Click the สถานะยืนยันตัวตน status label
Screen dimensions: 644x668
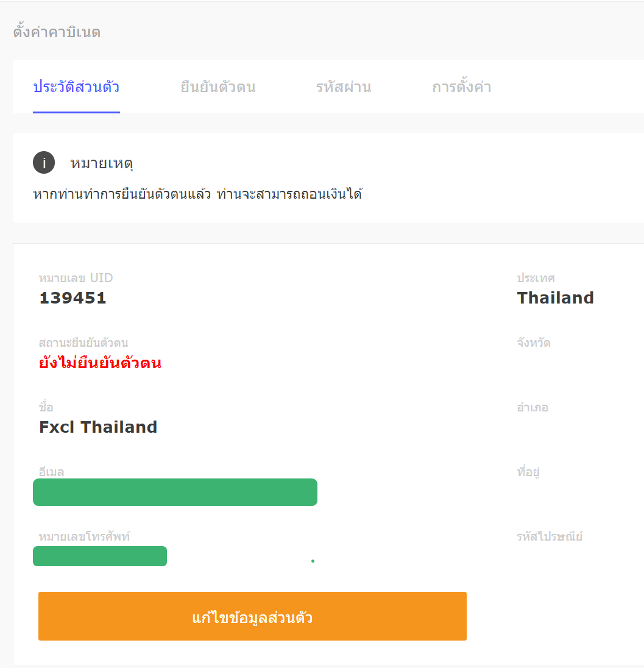point(82,343)
